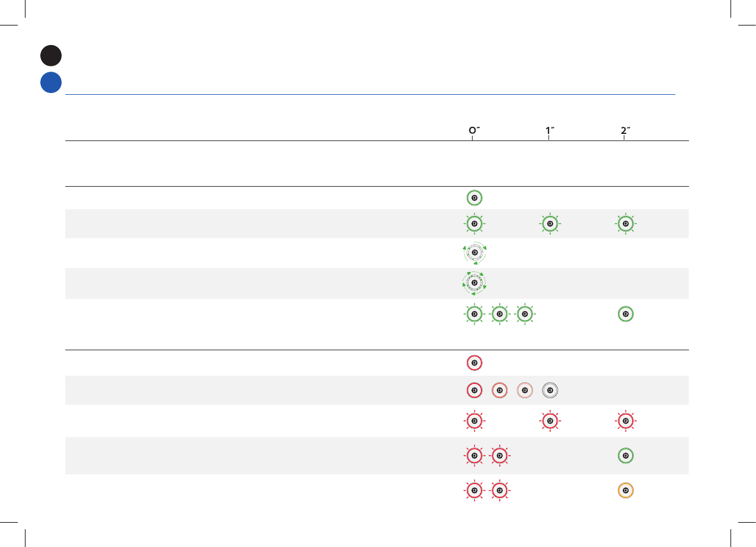
Task: Click the blinking red ring under the 1″ mark
Action: pos(550,421)
